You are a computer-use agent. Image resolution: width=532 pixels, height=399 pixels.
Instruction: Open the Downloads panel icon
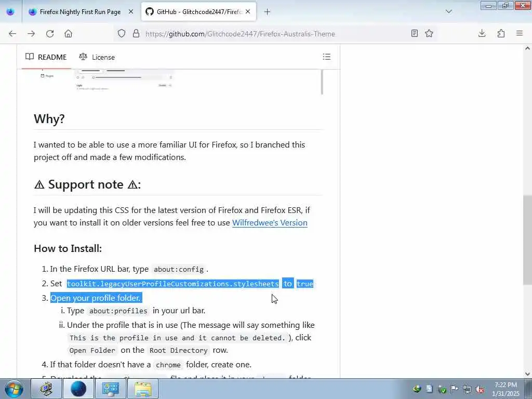tap(482, 33)
